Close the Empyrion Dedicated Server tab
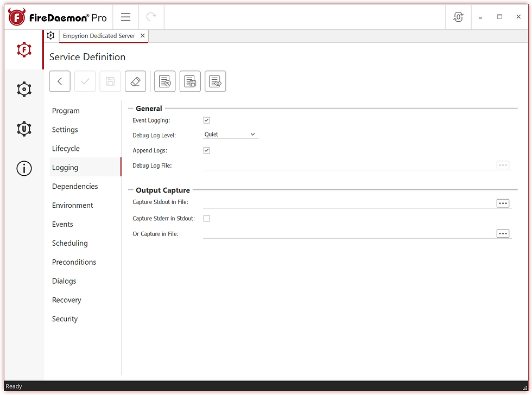Viewport: 532px width, 395px height. click(x=142, y=35)
